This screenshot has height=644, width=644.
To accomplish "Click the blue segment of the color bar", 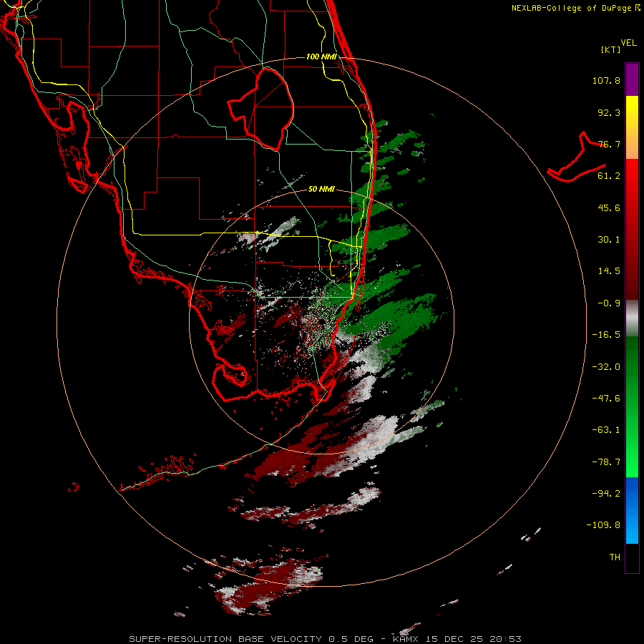I will (x=632, y=510).
